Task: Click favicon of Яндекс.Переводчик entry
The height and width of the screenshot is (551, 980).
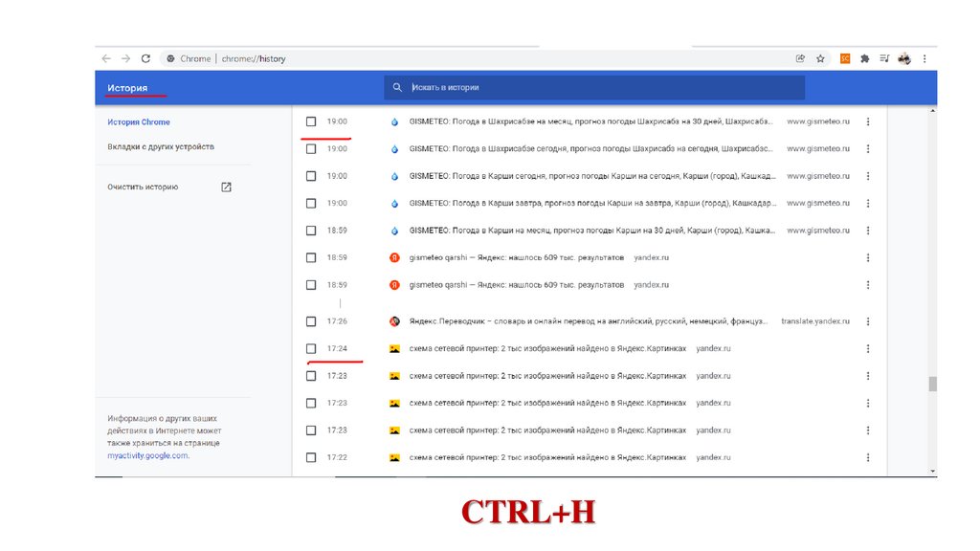Action: (x=394, y=321)
